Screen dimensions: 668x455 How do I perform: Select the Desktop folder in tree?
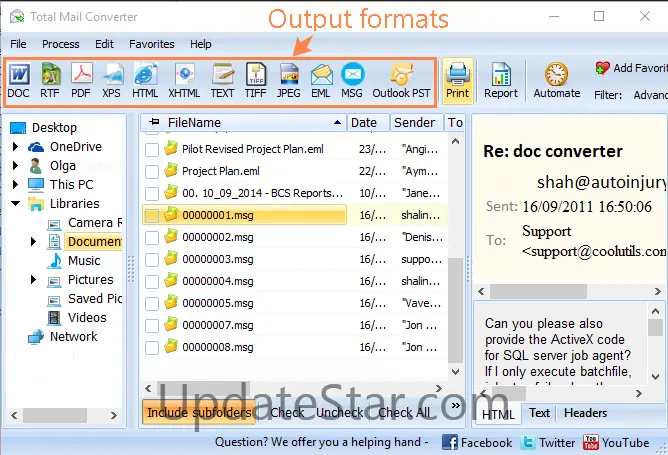coord(43,127)
